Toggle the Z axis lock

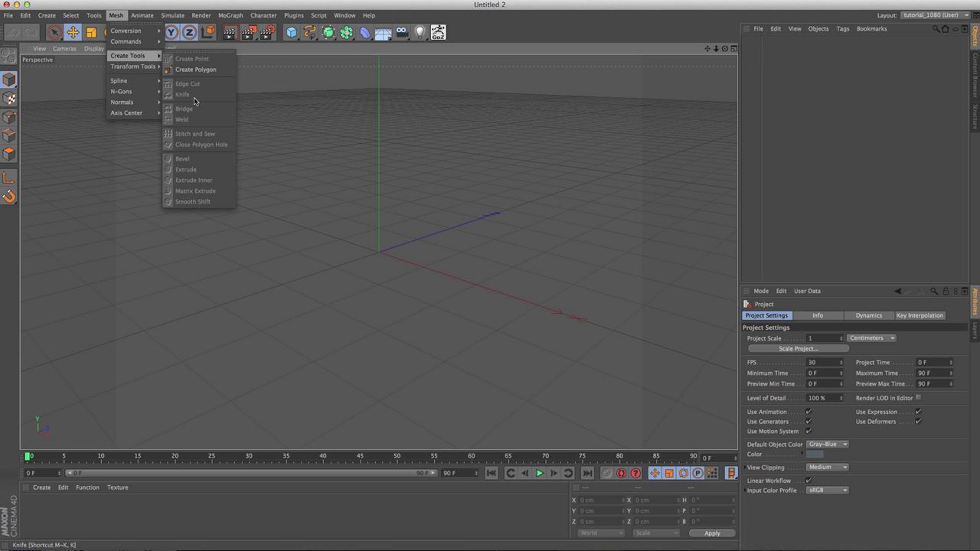click(x=189, y=32)
